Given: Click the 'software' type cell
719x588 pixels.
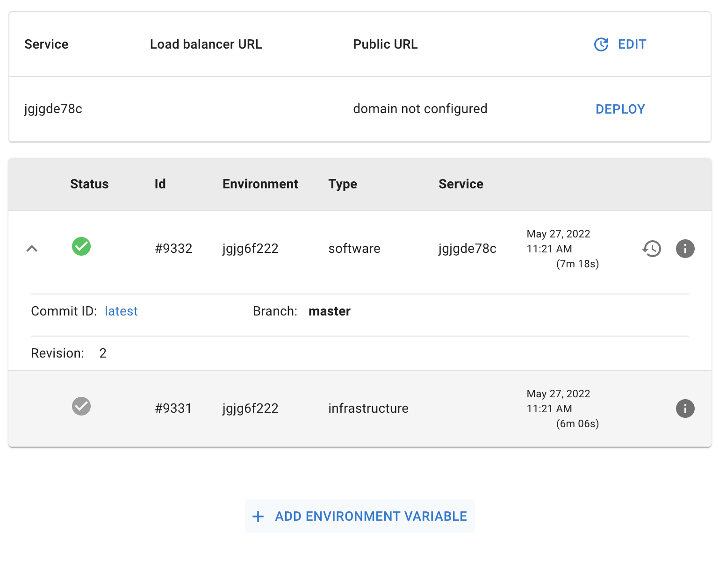Looking at the screenshot, I should (354, 249).
